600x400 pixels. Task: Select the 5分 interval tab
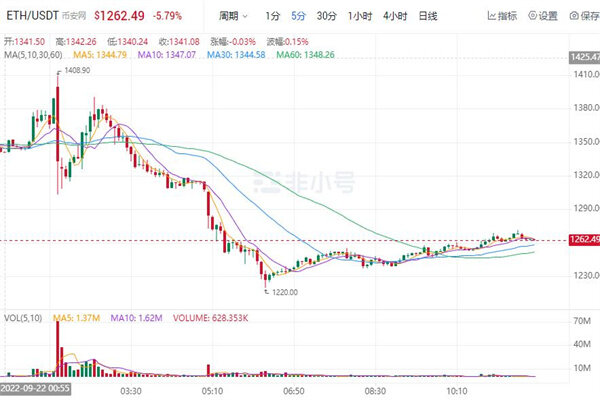point(298,16)
